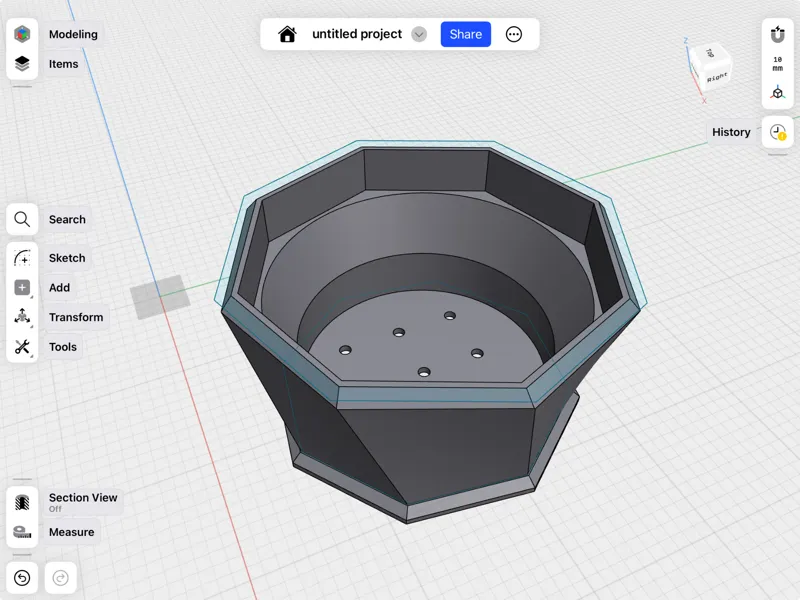Open the Items layers icon
The image size is (800, 600).
[22, 64]
